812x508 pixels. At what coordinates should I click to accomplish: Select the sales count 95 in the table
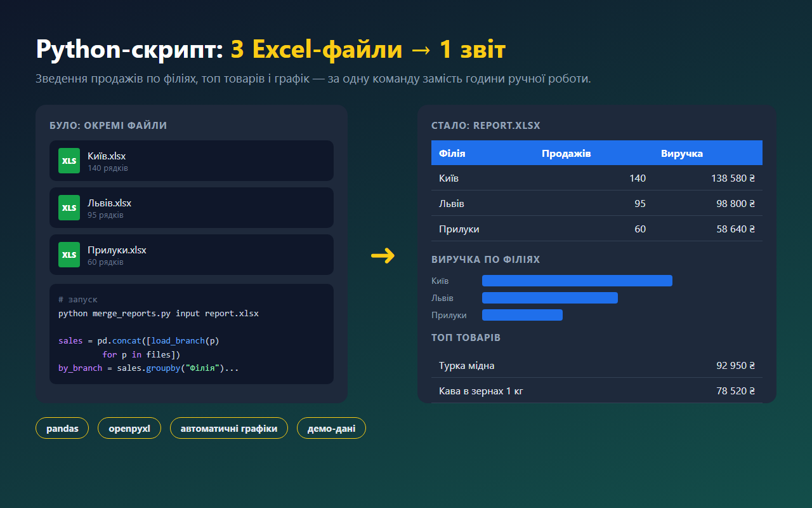point(640,204)
